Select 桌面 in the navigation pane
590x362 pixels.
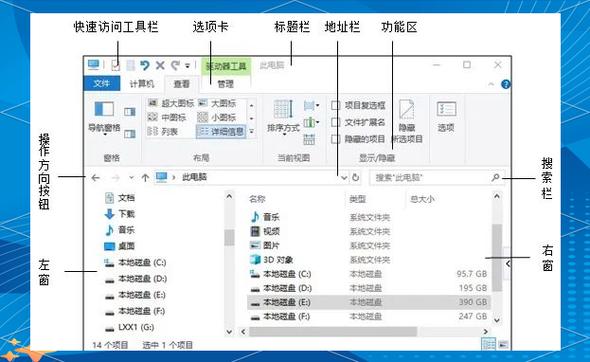[x=120, y=246]
